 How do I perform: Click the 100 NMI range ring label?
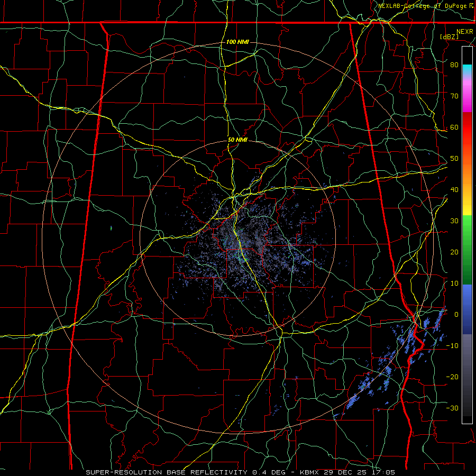click(x=237, y=42)
